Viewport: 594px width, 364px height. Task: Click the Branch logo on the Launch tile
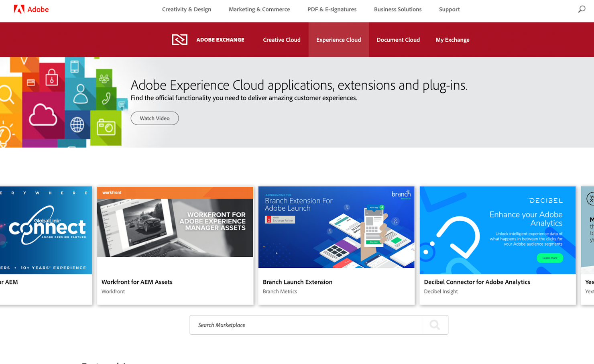point(401,194)
